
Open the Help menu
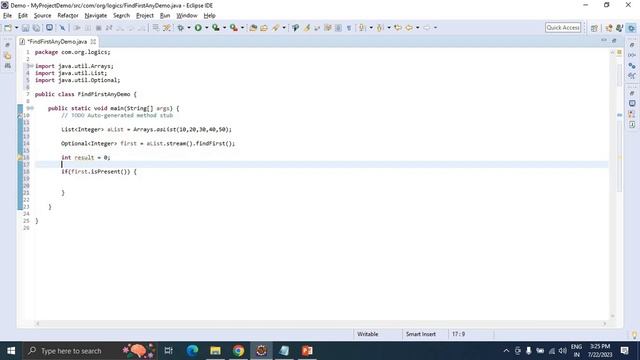[x=209, y=16]
